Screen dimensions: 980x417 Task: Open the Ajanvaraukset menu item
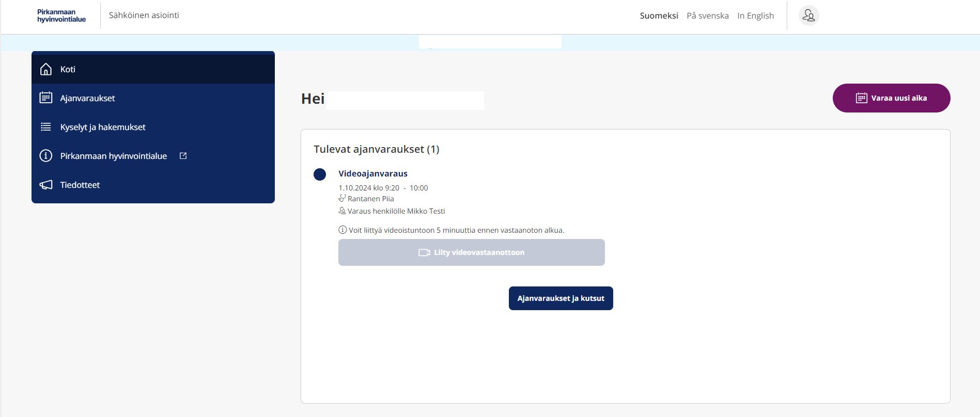[x=87, y=98]
